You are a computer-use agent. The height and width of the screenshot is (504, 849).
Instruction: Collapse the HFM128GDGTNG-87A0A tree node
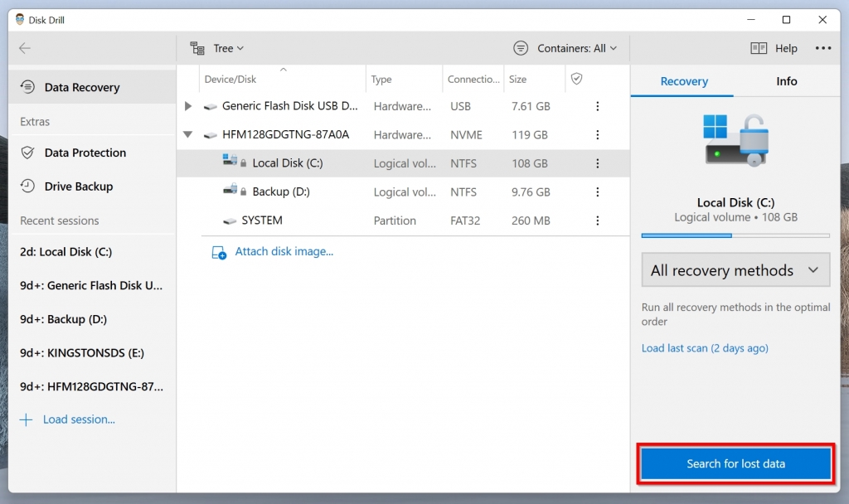click(x=188, y=134)
